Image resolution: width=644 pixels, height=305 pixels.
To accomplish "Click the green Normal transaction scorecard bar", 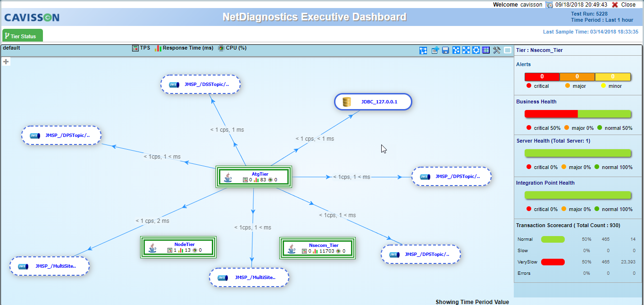I will pos(552,239).
